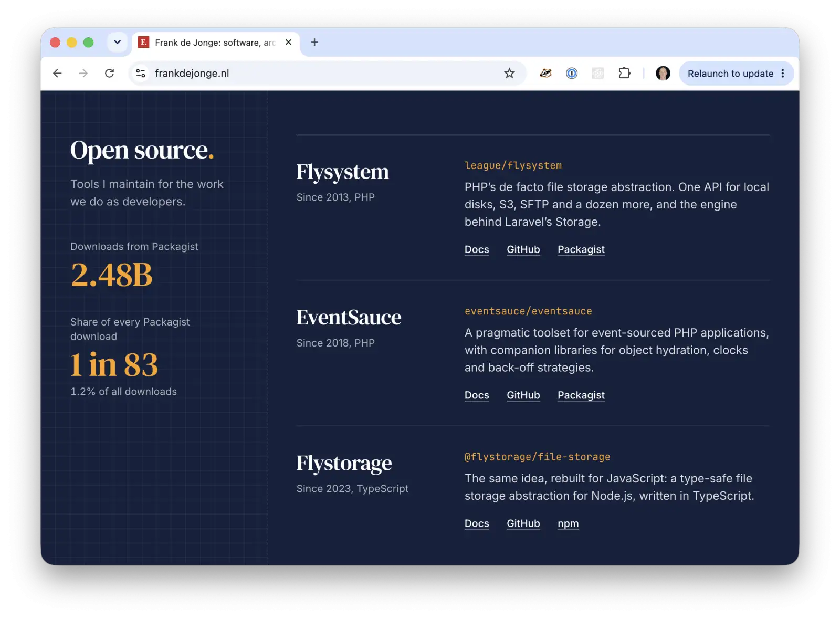Viewport: 840px width, 619px height.
Task: Click the EventSauce heading
Action: [x=349, y=317]
